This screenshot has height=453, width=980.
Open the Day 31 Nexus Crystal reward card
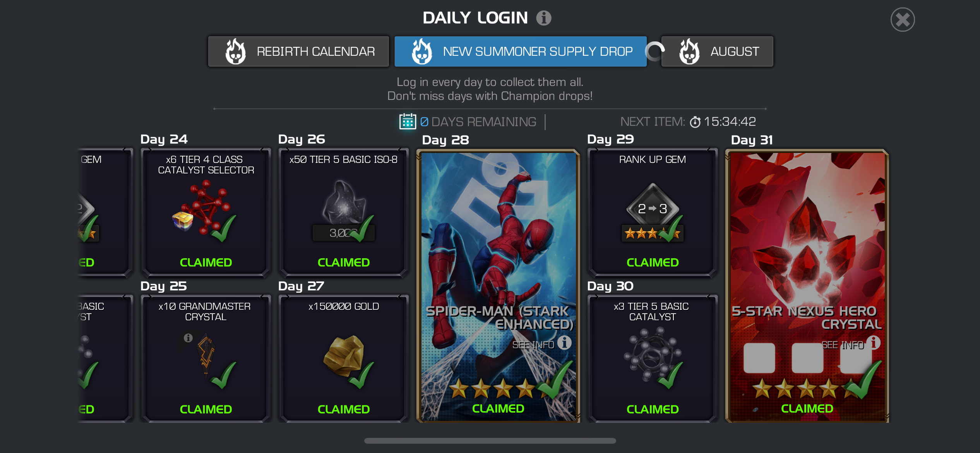807,286
